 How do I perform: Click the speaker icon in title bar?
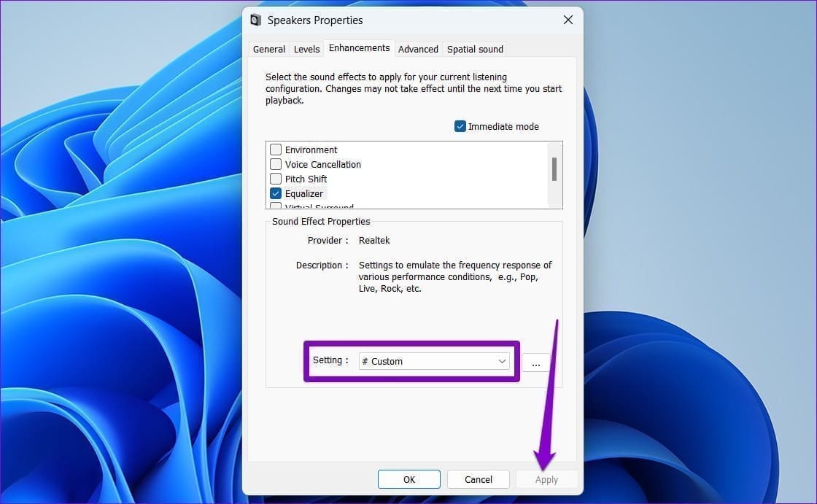click(x=256, y=20)
